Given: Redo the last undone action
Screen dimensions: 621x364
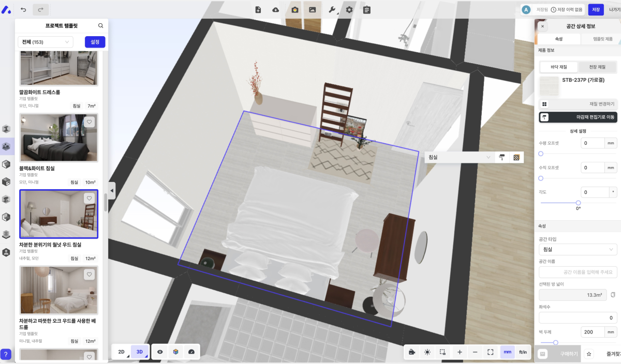Looking at the screenshot, I should 41,9.
